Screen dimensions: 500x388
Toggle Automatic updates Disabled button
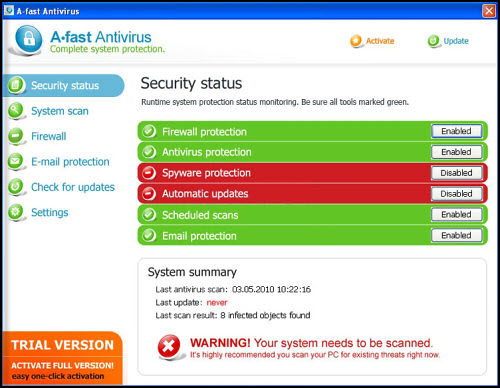456,194
